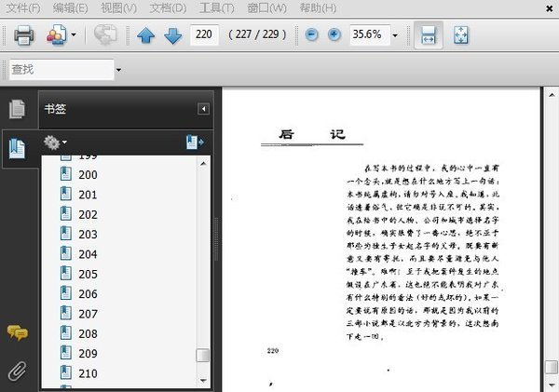559x392 pixels.
Task: Toggle fit one full page mode
Action: tap(461, 35)
